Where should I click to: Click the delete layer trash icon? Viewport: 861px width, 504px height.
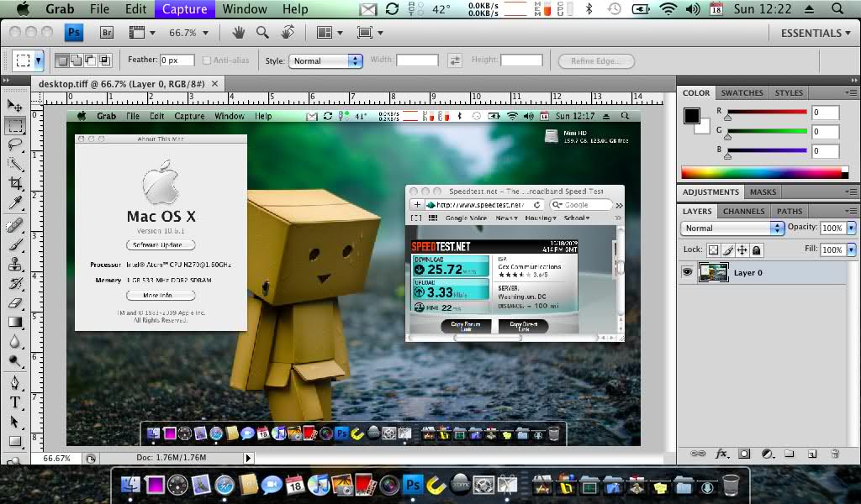click(x=835, y=454)
